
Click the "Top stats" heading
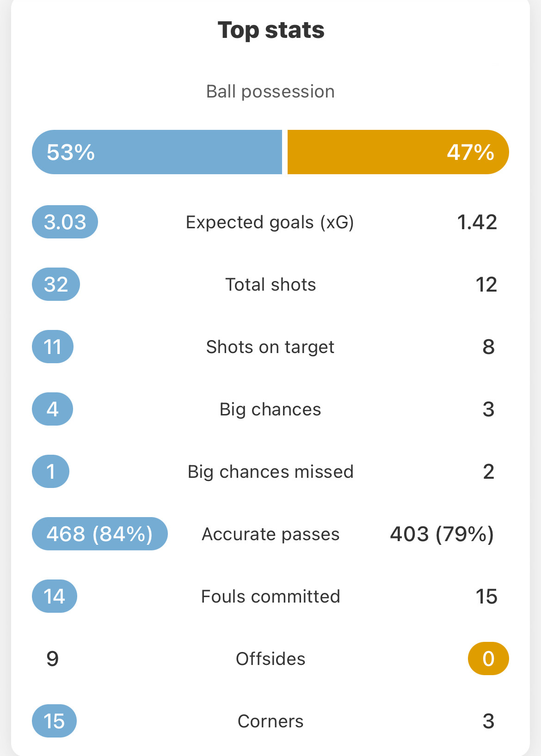[x=271, y=30]
